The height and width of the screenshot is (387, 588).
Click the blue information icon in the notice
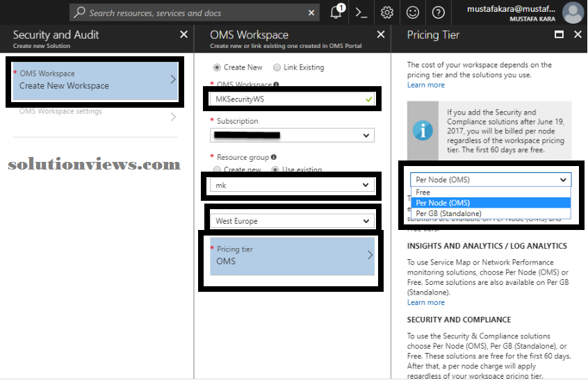pos(423,131)
